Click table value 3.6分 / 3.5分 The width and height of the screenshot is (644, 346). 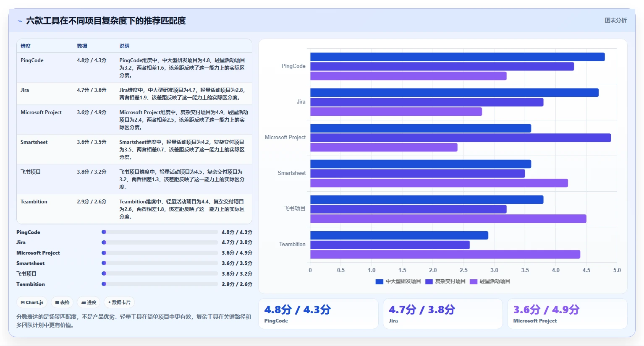coord(92,142)
